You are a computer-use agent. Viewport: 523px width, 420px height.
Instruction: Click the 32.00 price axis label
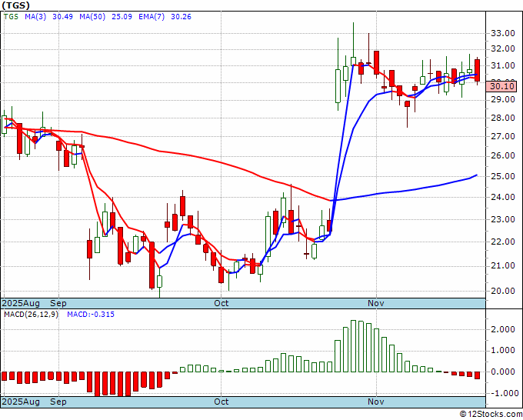[502, 48]
